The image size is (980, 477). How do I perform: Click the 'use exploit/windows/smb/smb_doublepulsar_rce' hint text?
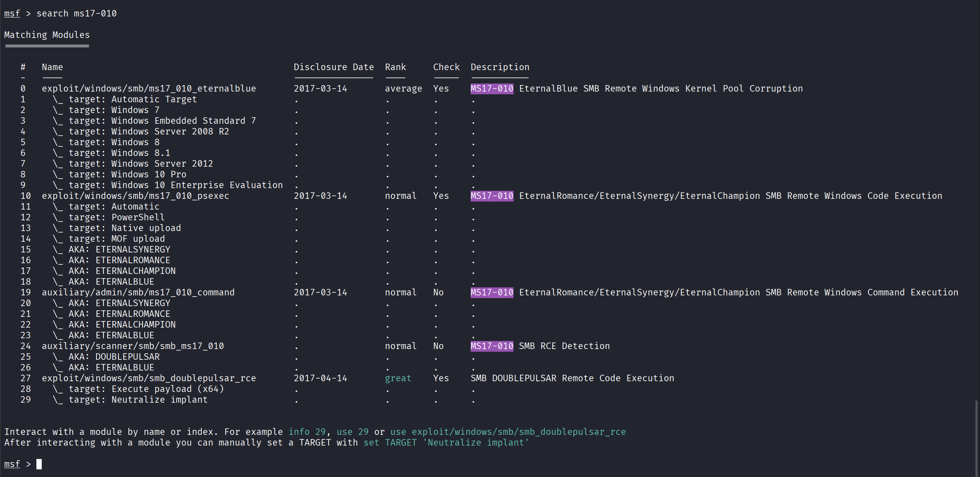pyautogui.click(x=508, y=432)
